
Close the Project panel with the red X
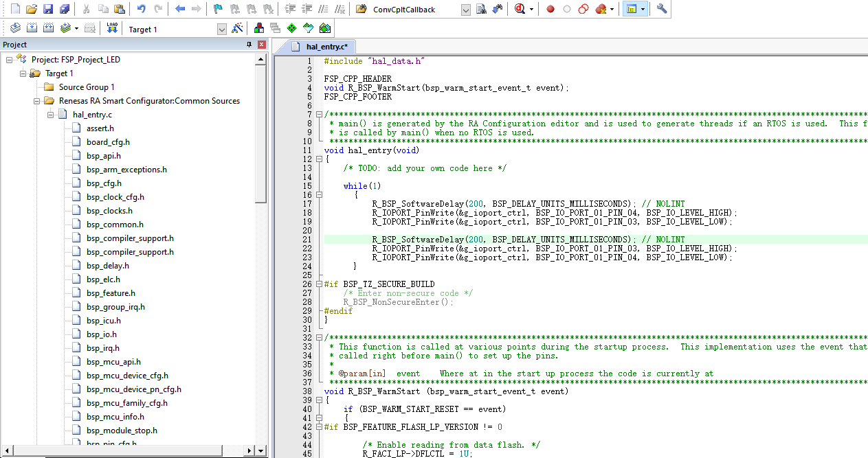pyautogui.click(x=262, y=45)
